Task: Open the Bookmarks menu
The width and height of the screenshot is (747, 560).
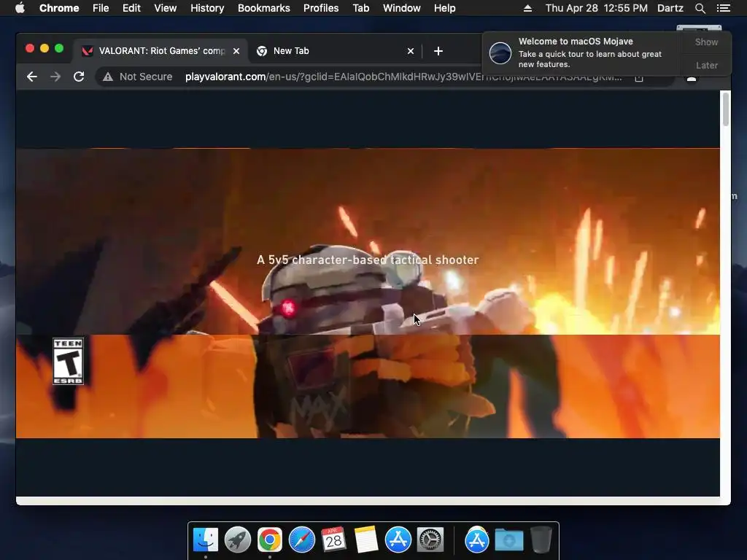Action: point(263,8)
